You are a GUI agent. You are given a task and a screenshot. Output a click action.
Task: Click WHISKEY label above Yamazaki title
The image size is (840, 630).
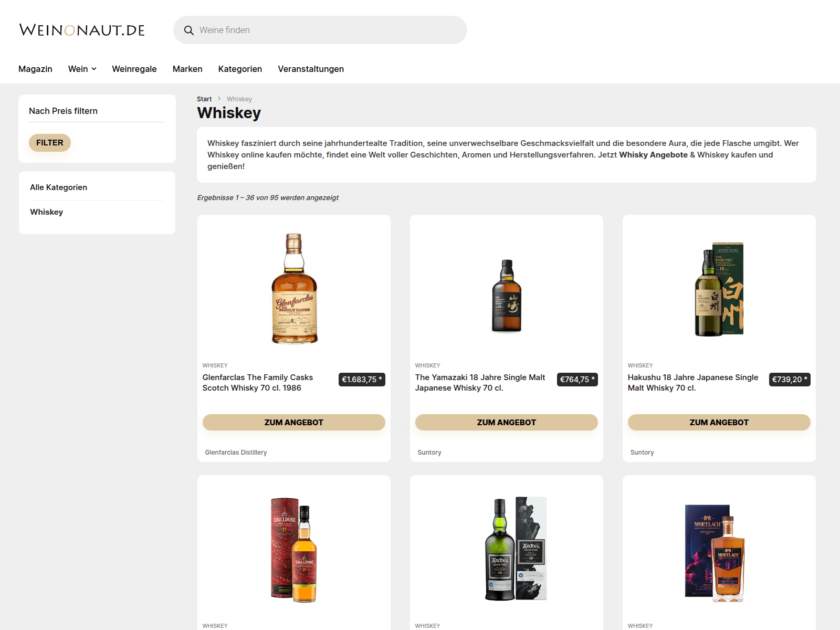coord(428,365)
